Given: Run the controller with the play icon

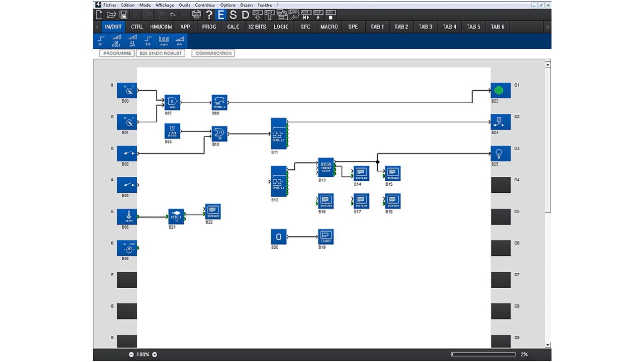Looking at the screenshot, I should tap(319, 15).
